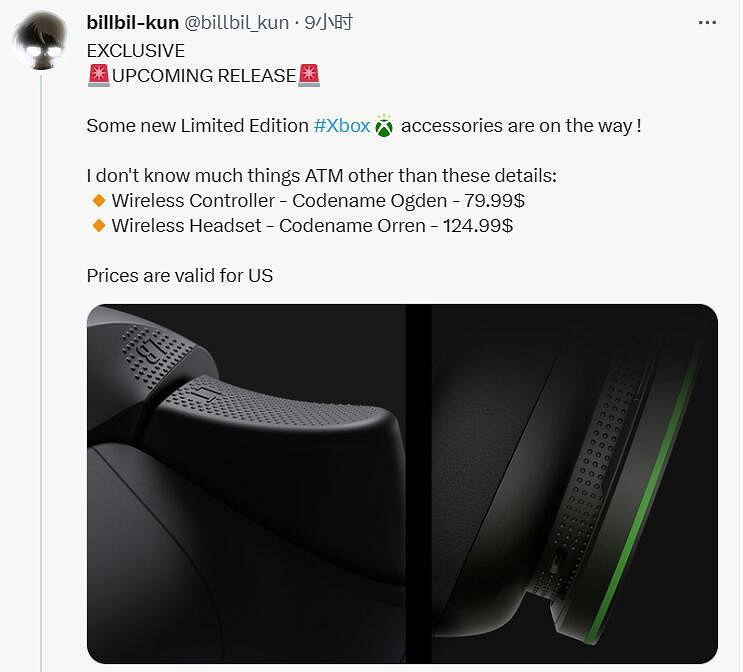Click the billbil-kun profile avatar
This screenshot has height=672, width=743.
pos(41,42)
